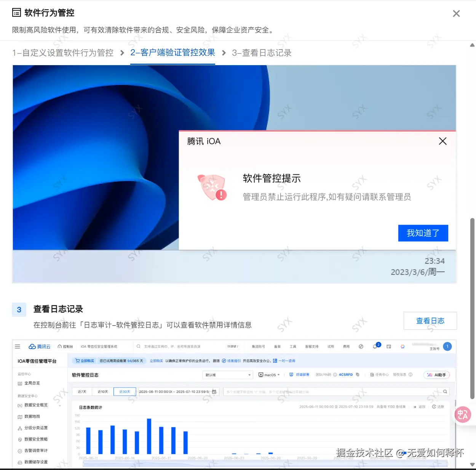This screenshot has height=470, width=476.
Task: Open the 集团账号 menu
Action: [x=258, y=346]
